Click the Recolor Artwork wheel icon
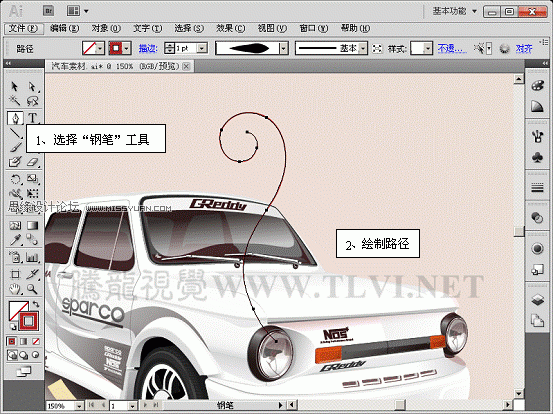Image resolution: width=553 pixels, height=414 pixels. click(x=504, y=49)
